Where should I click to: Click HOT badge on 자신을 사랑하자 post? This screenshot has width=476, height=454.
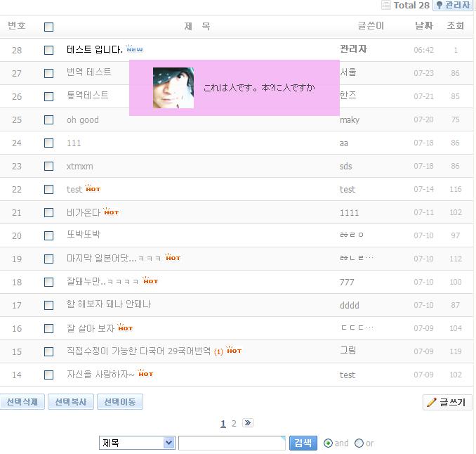[x=145, y=373]
